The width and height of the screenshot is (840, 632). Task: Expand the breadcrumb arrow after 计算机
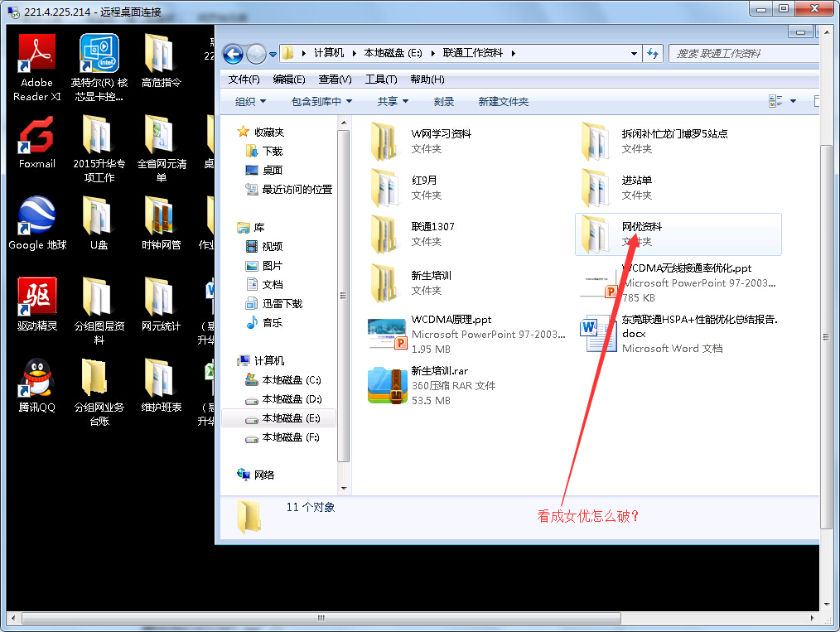pyautogui.click(x=354, y=53)
